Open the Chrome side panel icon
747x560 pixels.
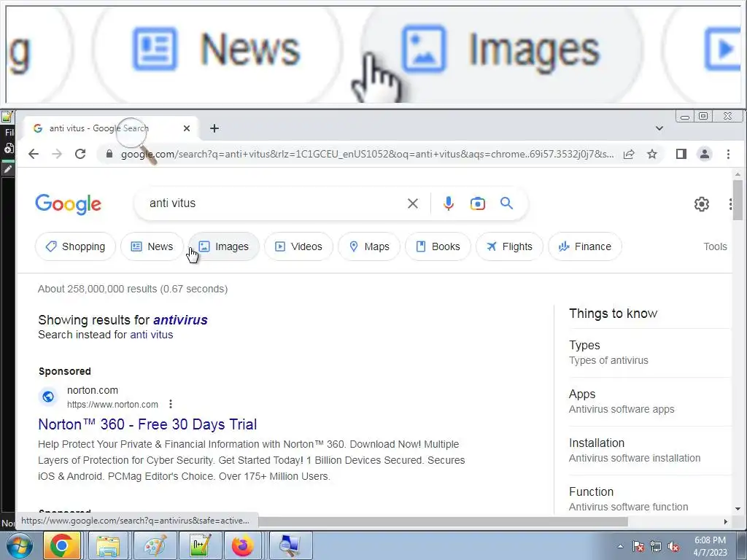pyautogui.click(x=681, y=154)
